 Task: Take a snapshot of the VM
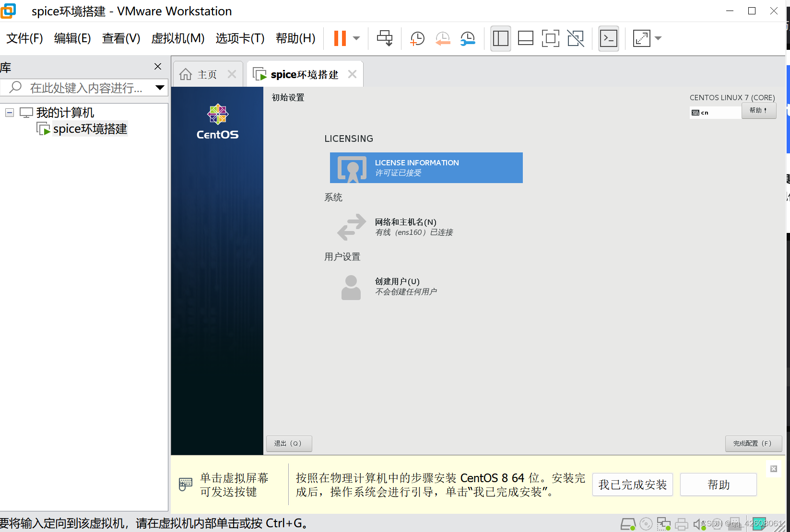coord(417,38)
